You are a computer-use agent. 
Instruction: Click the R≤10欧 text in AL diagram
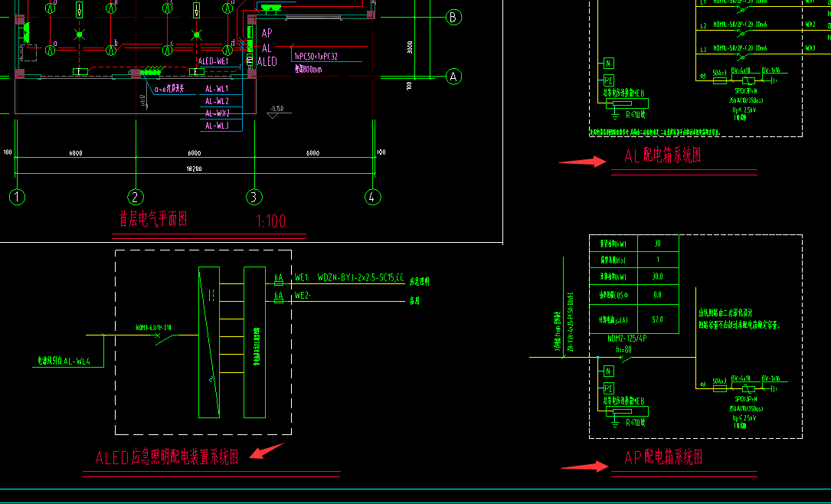point(636,114)
